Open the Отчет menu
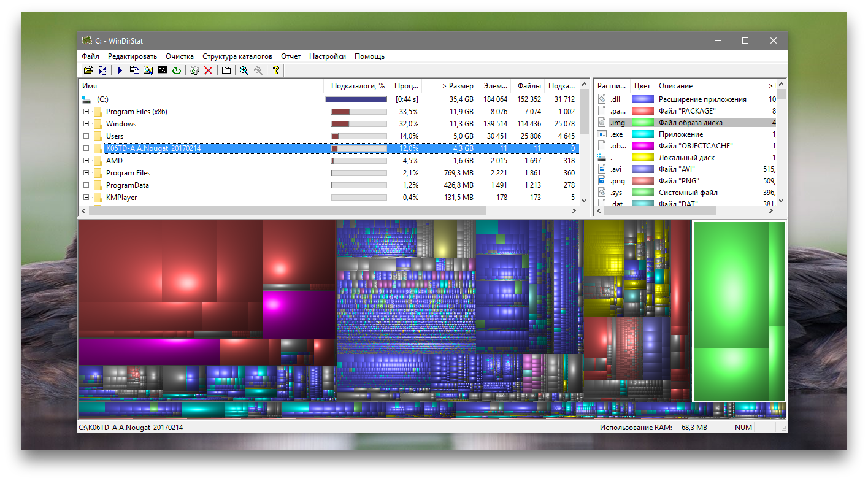868x481 pixels. tap(291, 56)
